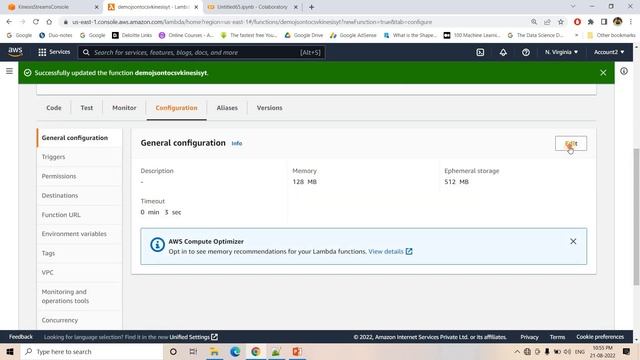The width and height of the screenshot is (640, 360).
Task: Dismiss the green success banner
Action: (603, 73)
